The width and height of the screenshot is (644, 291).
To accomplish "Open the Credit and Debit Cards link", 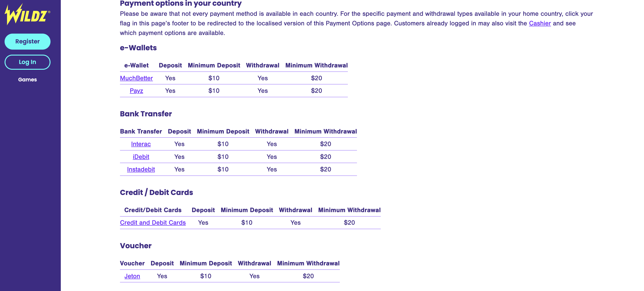I will click(x=153, y=222).
